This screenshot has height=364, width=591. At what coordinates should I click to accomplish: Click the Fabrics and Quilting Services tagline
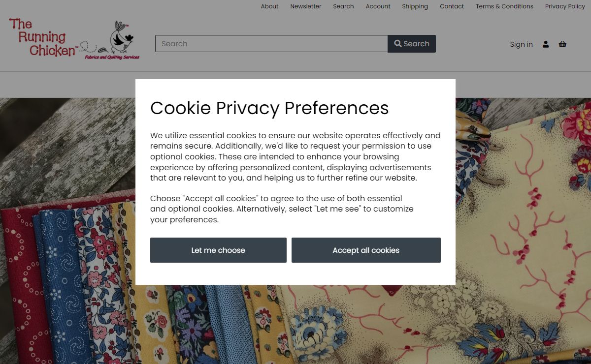pyautogui.click(x=112, y=57)
